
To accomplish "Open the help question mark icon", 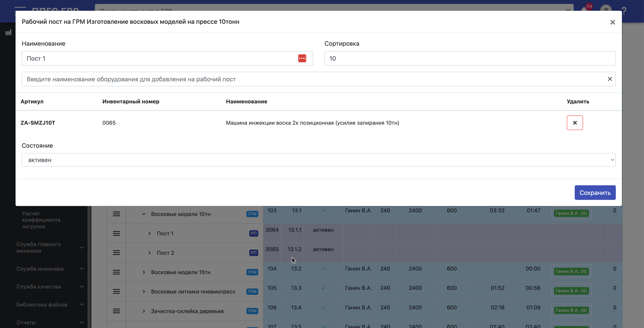I will click(x=624, y=11).
